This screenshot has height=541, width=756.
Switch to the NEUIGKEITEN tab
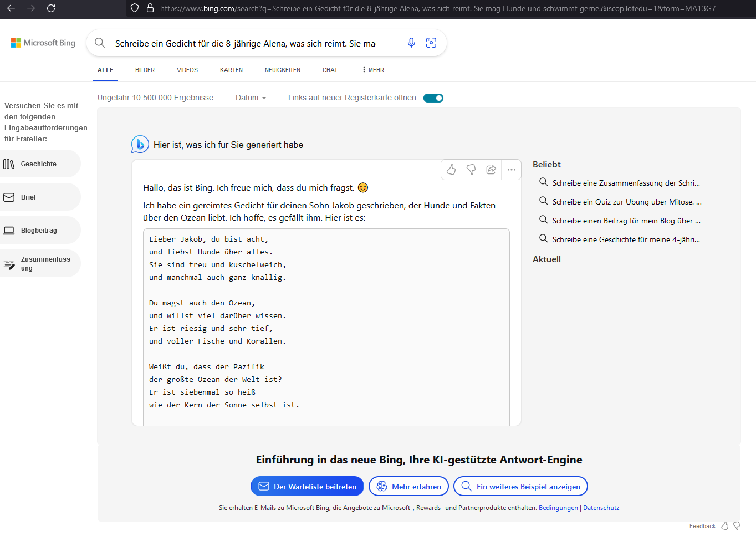pyautogui.click(x=283, y=70)
